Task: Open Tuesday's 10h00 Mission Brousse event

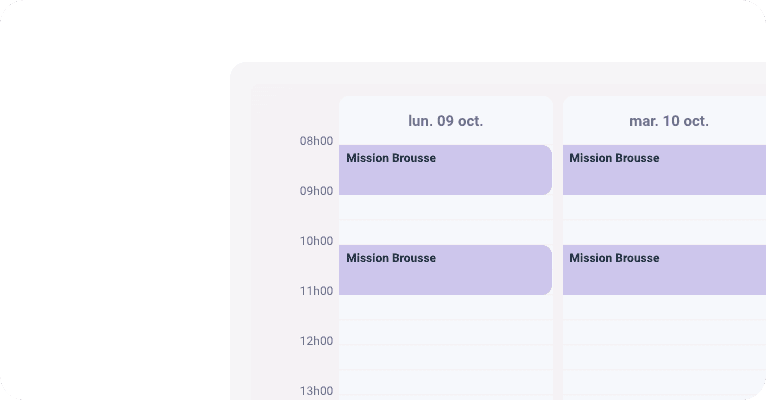Action: click(664, 270)
